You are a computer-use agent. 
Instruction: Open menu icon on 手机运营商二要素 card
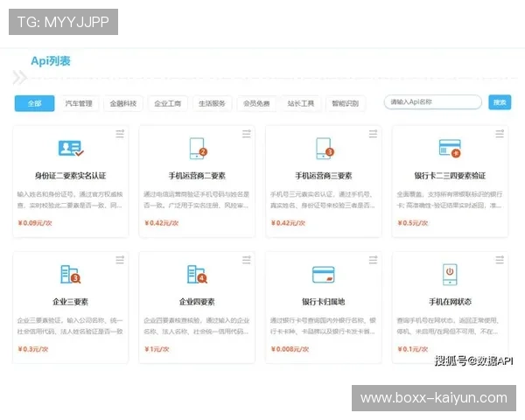pyautogui.click(x=247, y=134)
